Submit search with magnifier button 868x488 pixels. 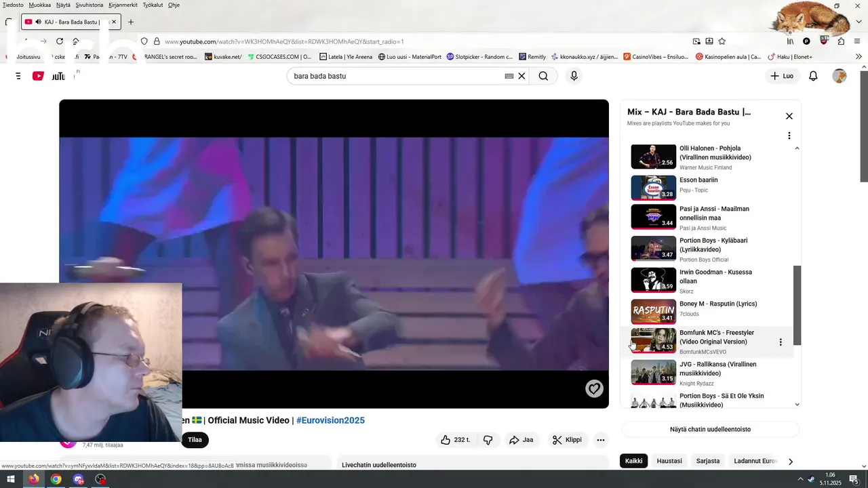coord(543,76)
